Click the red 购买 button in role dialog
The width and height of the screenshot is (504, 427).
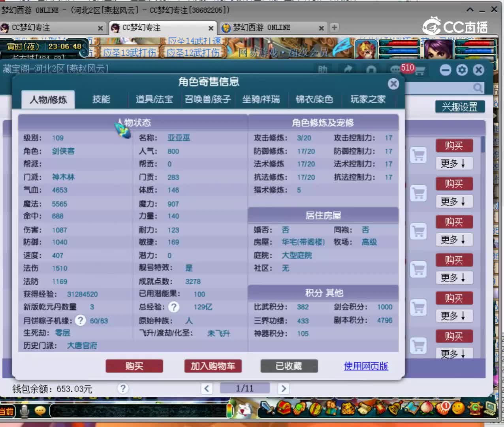pyautogui.click(x=134, y=366)
